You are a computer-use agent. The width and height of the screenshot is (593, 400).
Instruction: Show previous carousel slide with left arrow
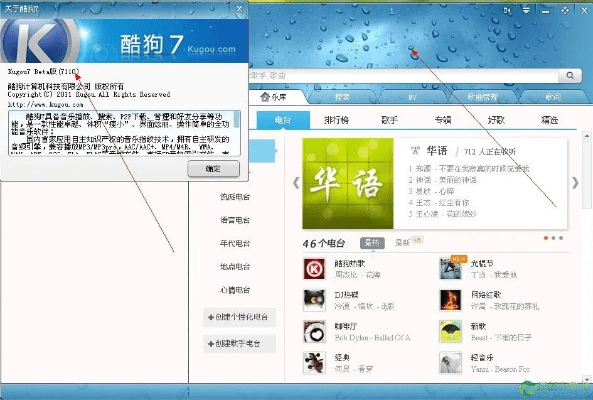coord(296,183)
